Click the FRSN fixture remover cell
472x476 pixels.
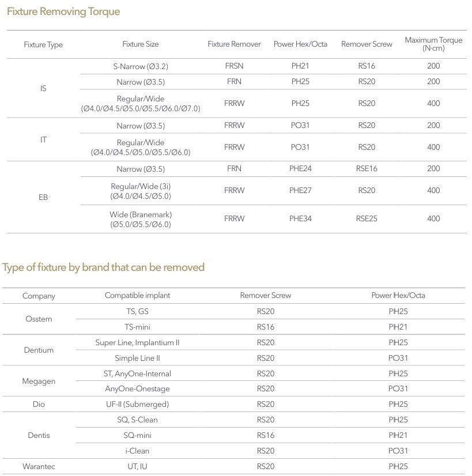(x=234, y=66)
